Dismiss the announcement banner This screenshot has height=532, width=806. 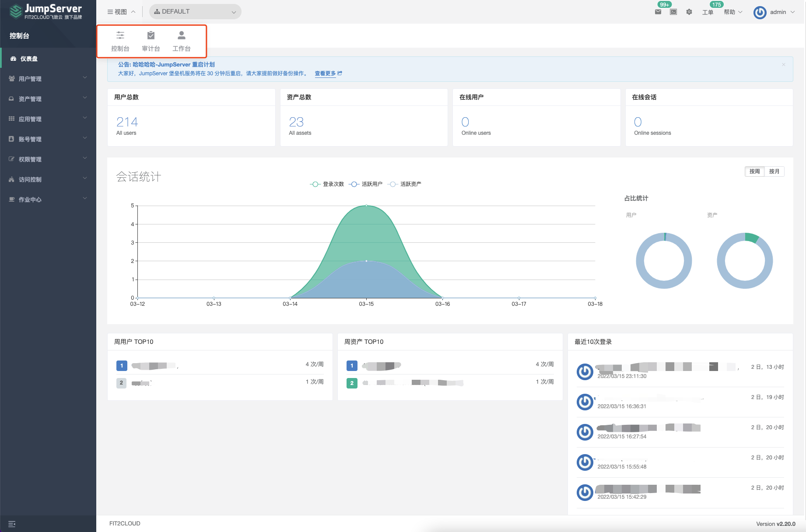point(783,65)
